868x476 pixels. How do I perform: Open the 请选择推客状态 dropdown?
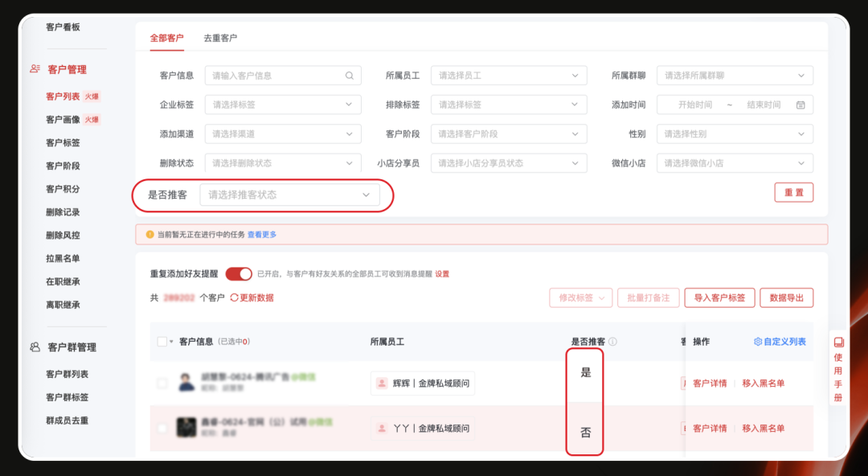(293, 194)
